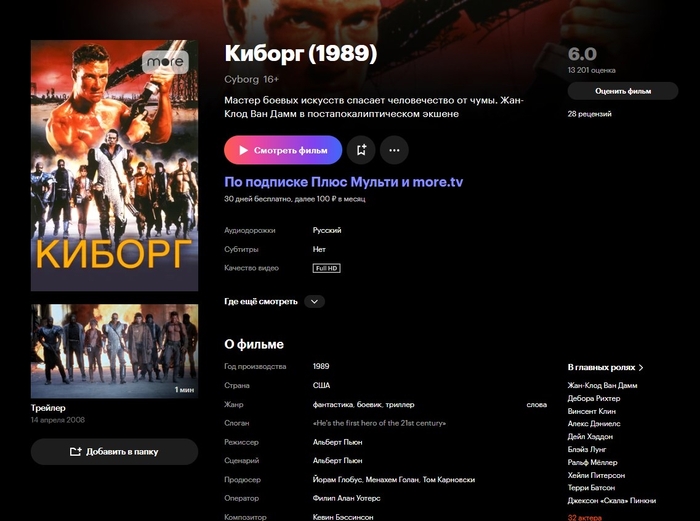Click the 32 актера link
Screen dimensions: 700x521
point(584,517)
